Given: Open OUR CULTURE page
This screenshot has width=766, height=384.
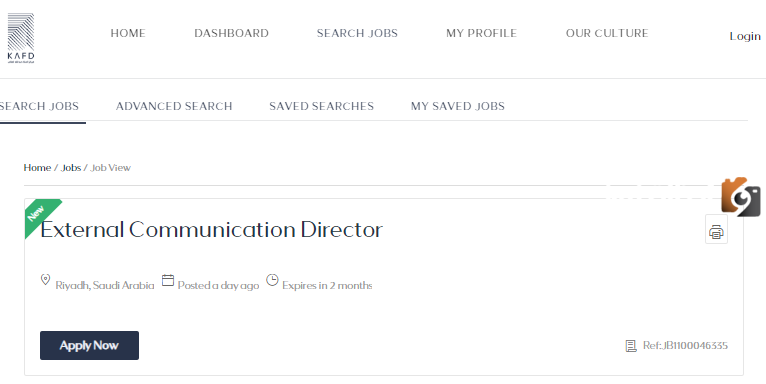Looking at the screenshot, I should pos(607,33).
